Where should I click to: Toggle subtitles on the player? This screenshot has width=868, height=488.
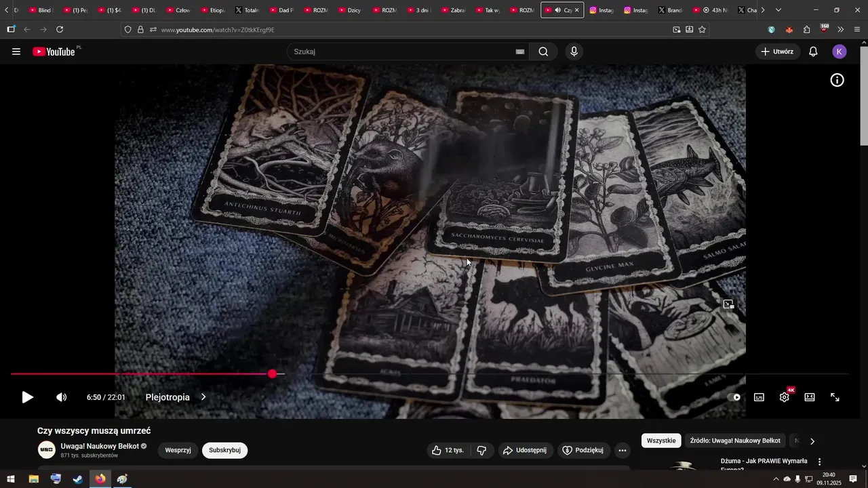coord(759,397)
